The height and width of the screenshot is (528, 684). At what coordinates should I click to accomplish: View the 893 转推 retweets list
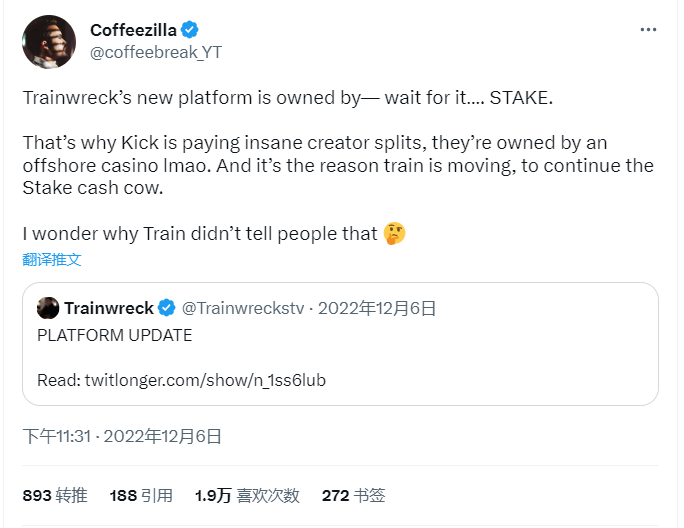point(55,495)
